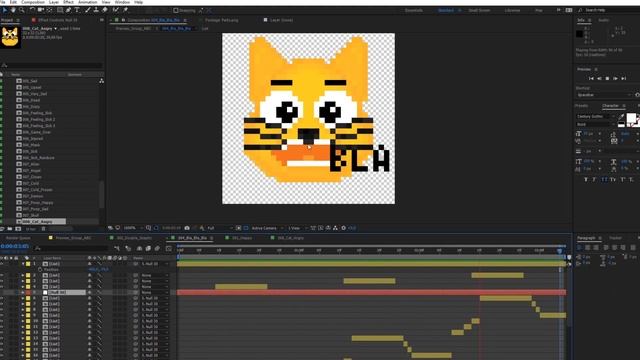
Task: Click the current timecode display
Action: (x=15, y=246)
